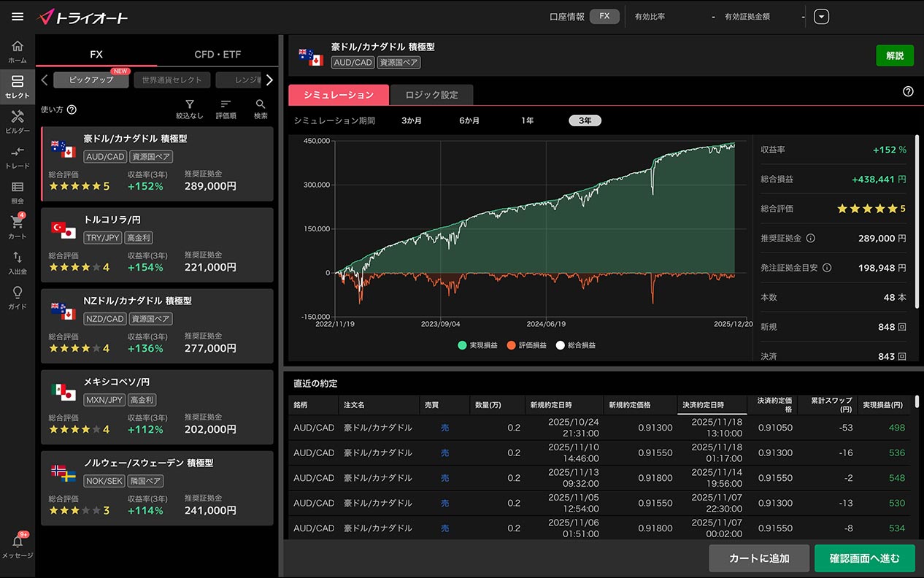This screenshot has width=924, height=578.
Task: Toggle the 実現損益 legend series
Action: click(x=477, y=345)
